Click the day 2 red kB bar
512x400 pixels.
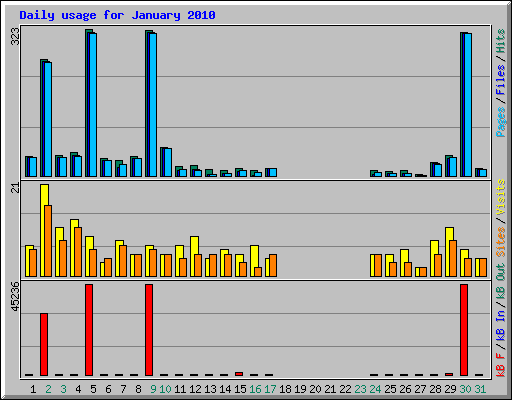click(44, 344)
